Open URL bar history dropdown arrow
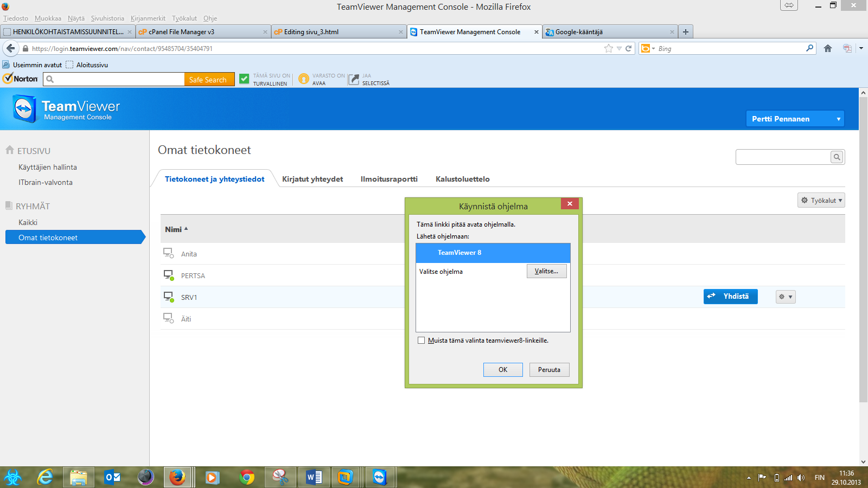This screenshot has width=868, height=488. point(619,48)
